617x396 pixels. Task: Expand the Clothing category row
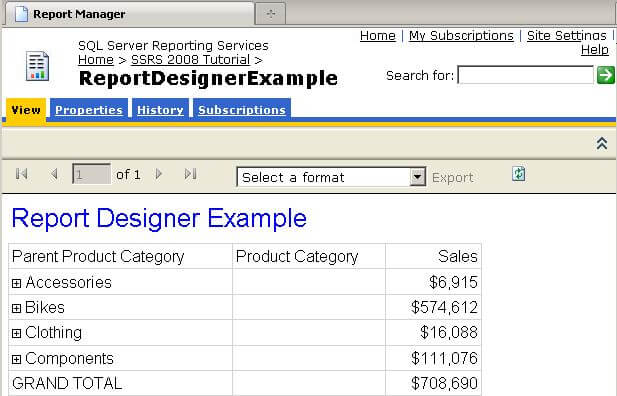[17, 334]
